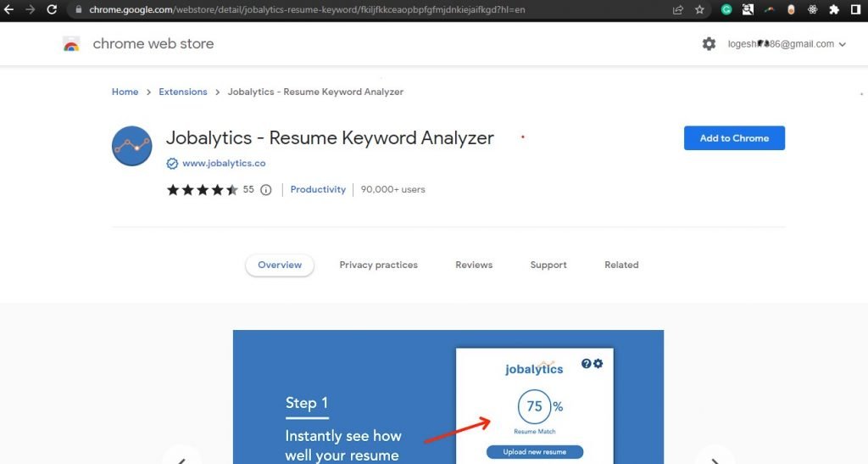868x464 pixels.
Task: Switch to the Related tab
Action: point(621,265)
